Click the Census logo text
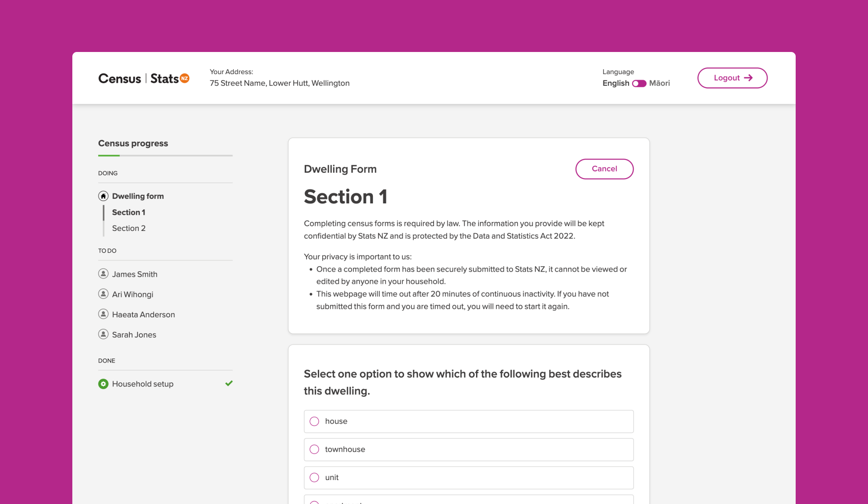Image resolution: width=868 pixels, height=504 pixels. tap(120, 79)
